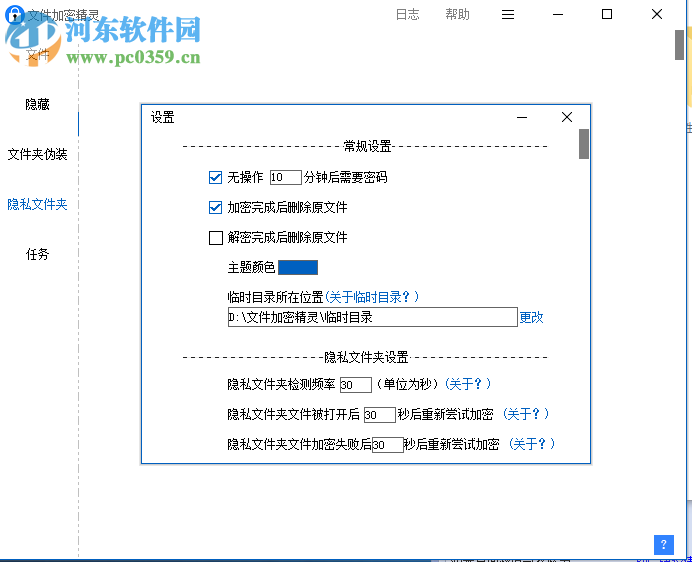This screenshot has width=692, height=562.
Task: Switch to the 隐私文件夹 tab
Action: point(38,204)
